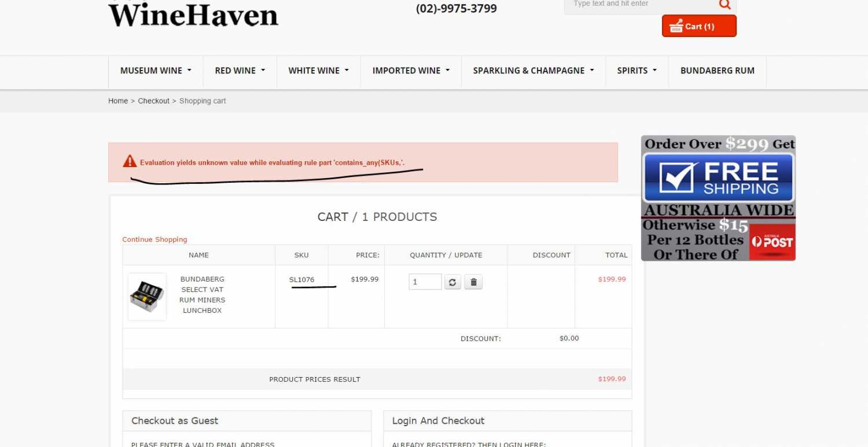
Task: Click the red warning triangle icon
Action: [x=130, y=162]
